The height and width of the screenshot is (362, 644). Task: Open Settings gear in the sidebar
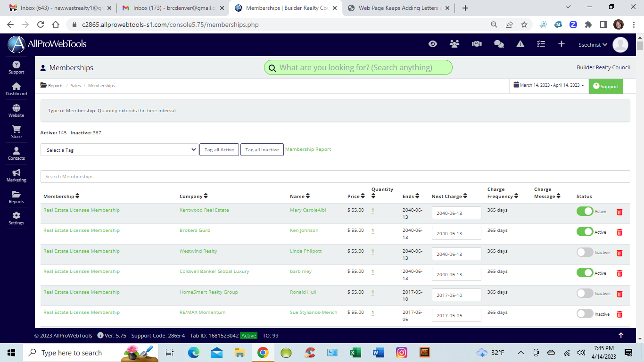click(x=16, y=218)
